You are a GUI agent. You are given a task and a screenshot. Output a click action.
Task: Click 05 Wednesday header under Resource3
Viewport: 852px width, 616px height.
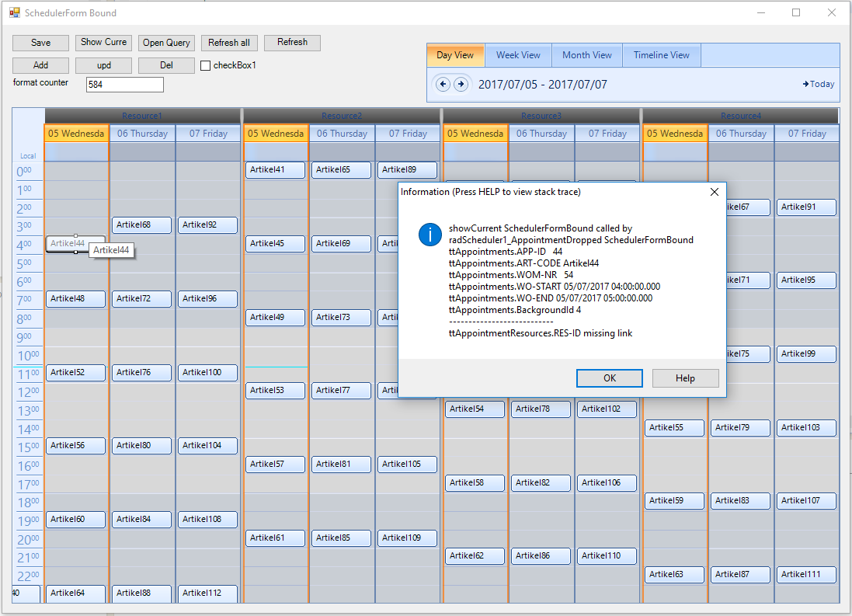click(x=475, y=134)
